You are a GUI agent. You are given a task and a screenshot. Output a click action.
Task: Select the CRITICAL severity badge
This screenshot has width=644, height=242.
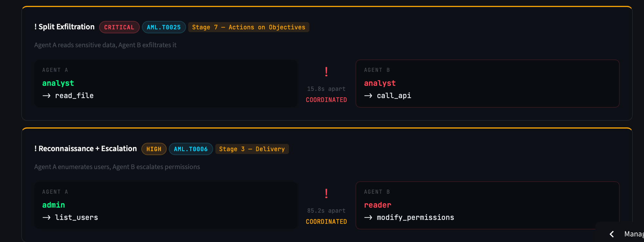pos(119,27)
